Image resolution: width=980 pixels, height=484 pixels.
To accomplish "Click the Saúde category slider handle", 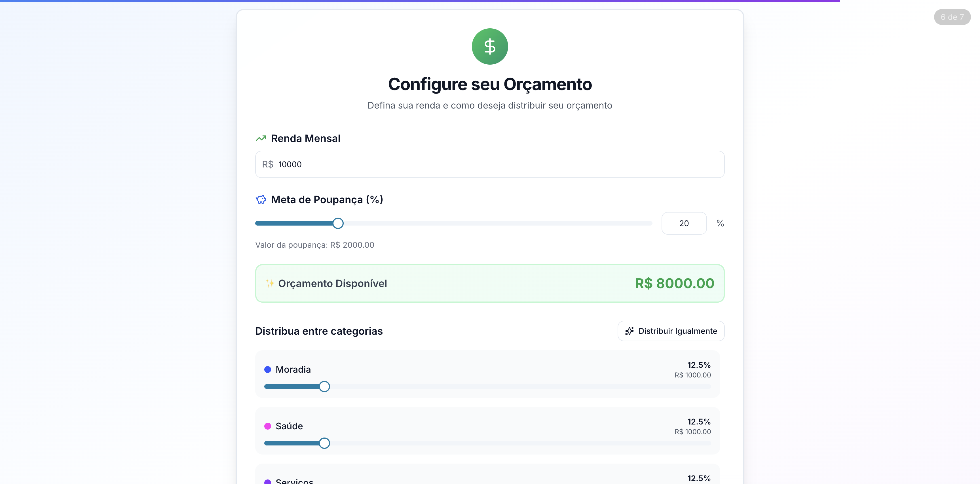I will click(x=324, y=443).
